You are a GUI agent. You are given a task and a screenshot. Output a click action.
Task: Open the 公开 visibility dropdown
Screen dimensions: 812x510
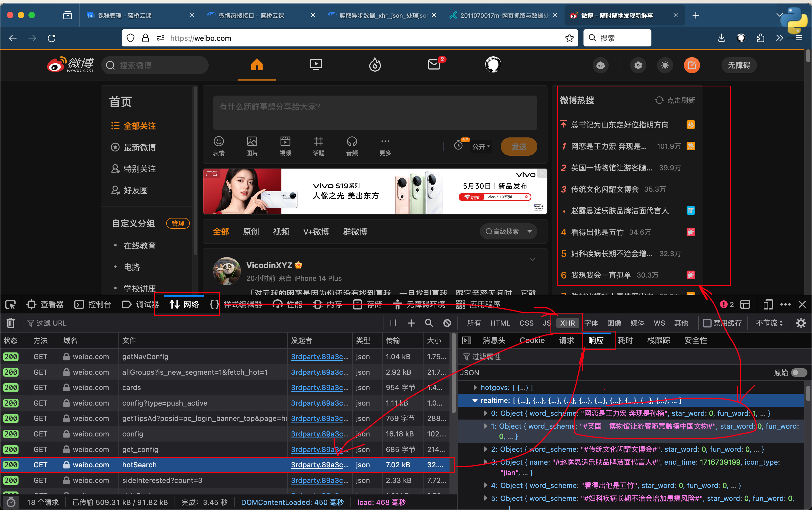pos(481,146)
